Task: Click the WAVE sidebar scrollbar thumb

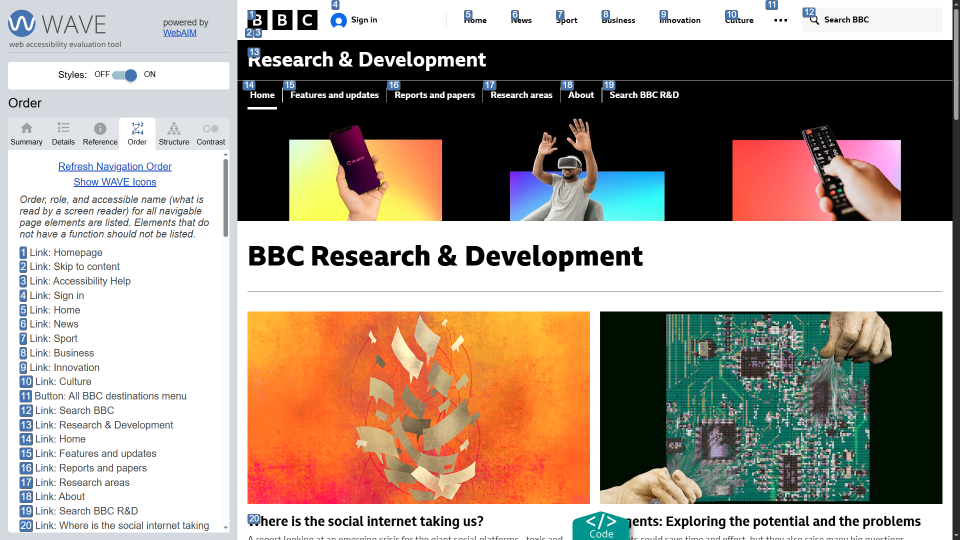Action: [225, 198]
